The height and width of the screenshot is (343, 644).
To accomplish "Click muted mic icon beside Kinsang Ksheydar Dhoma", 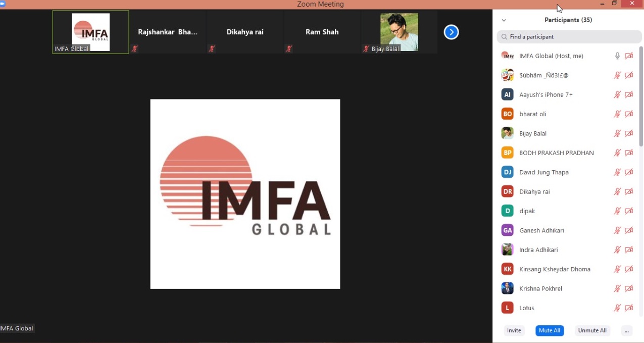I will (617, 269).
